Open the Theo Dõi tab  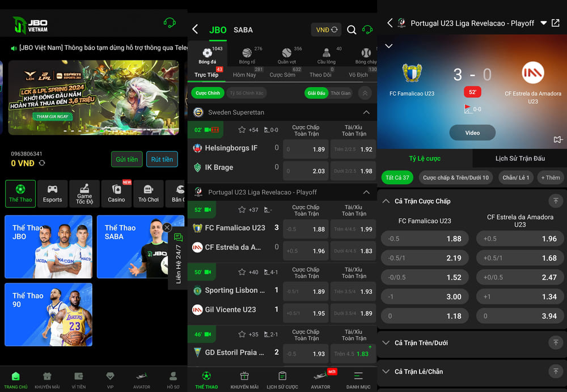(320, 75)
